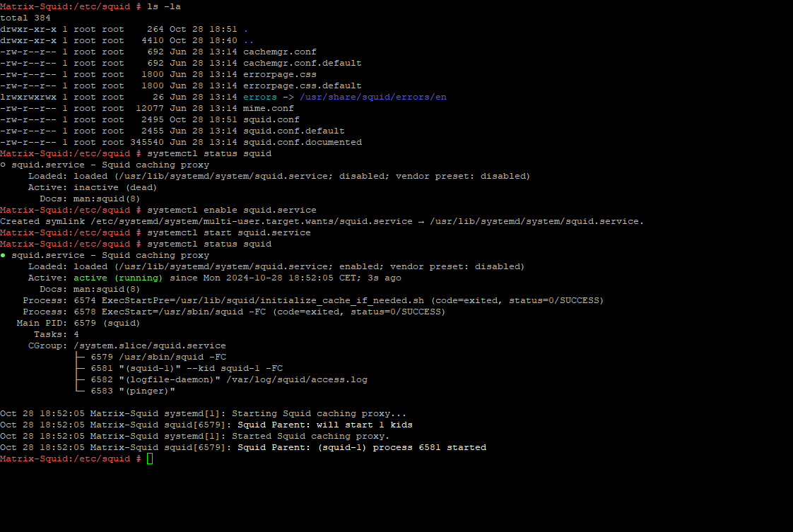The width and height of the screenshot is (793, 532).
Task: Click the green active service dot
Action: [3, 255]
